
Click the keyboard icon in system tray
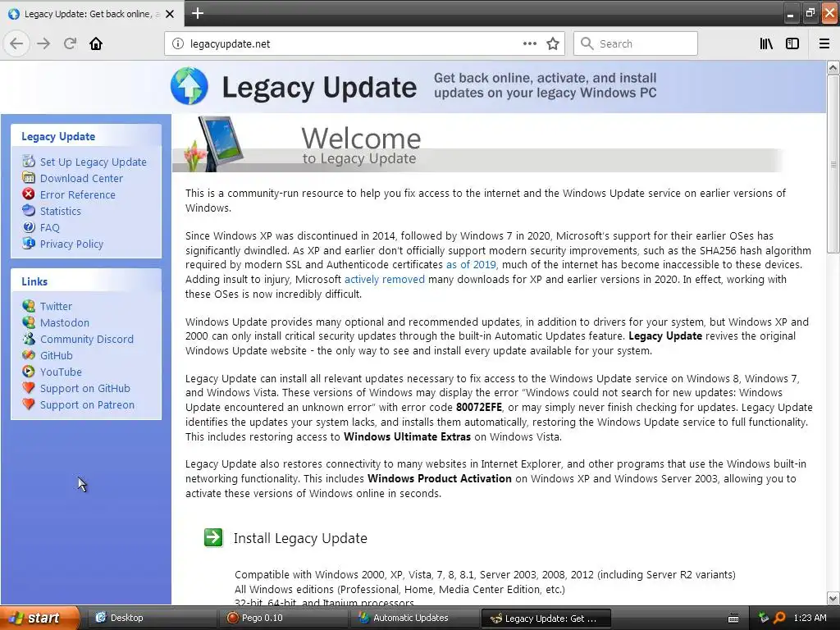(x=733, y=619)
